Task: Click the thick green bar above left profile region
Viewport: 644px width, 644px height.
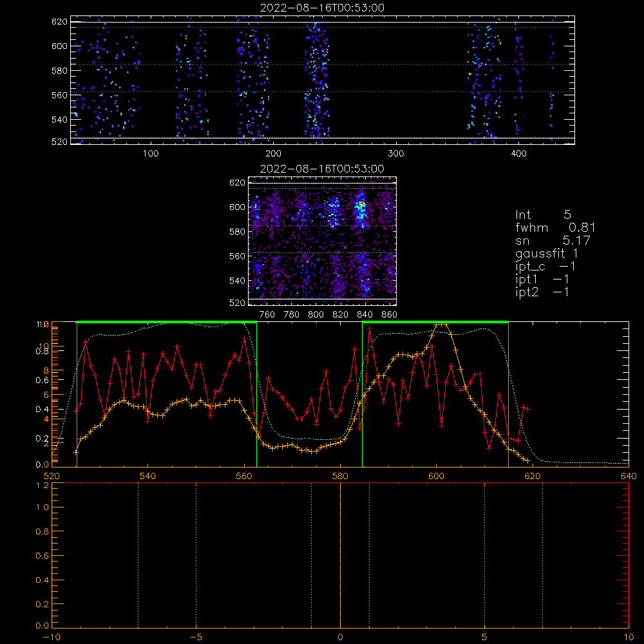Action: (x=167, y=322)
